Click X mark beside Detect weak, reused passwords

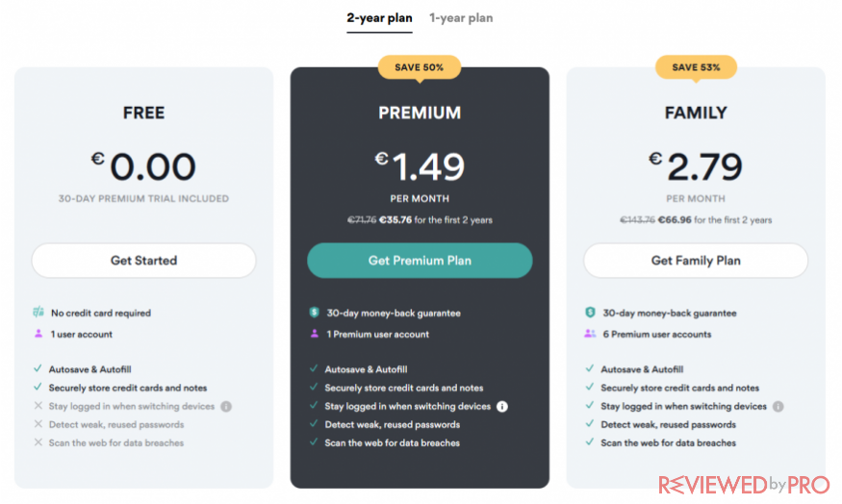point(38,424)
